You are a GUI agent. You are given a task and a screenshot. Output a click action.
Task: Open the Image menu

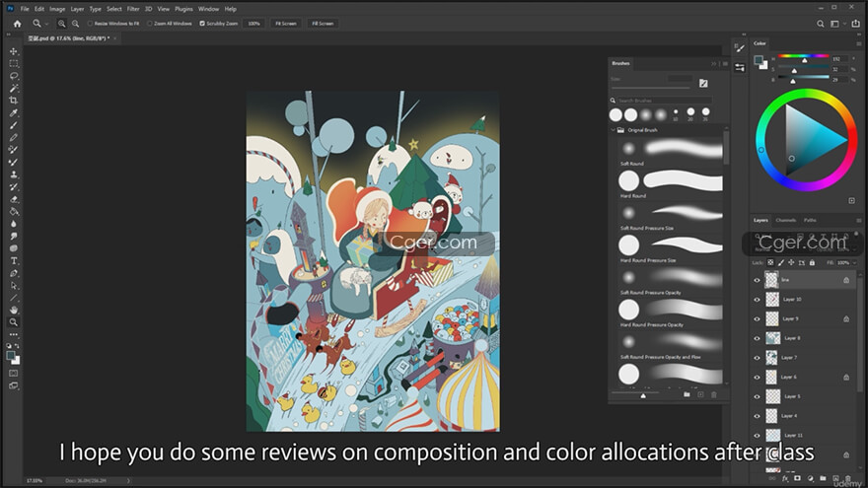click(57, 9)
